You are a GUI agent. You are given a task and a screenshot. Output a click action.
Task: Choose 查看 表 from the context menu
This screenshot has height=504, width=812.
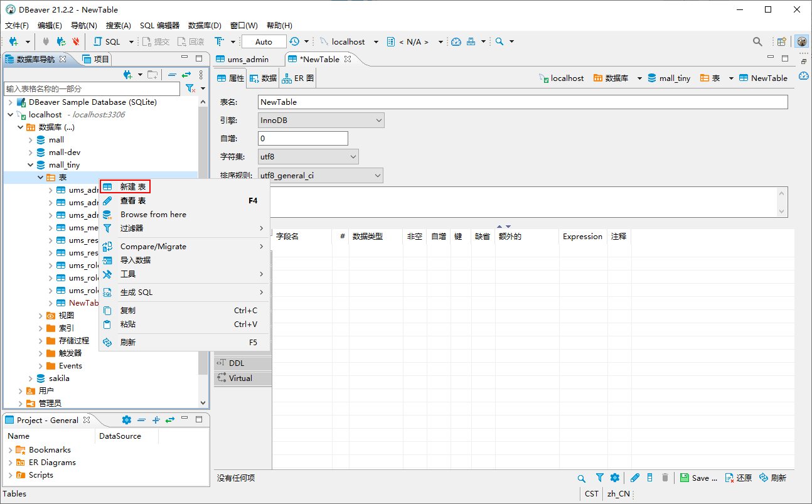(x=185, y=201)
